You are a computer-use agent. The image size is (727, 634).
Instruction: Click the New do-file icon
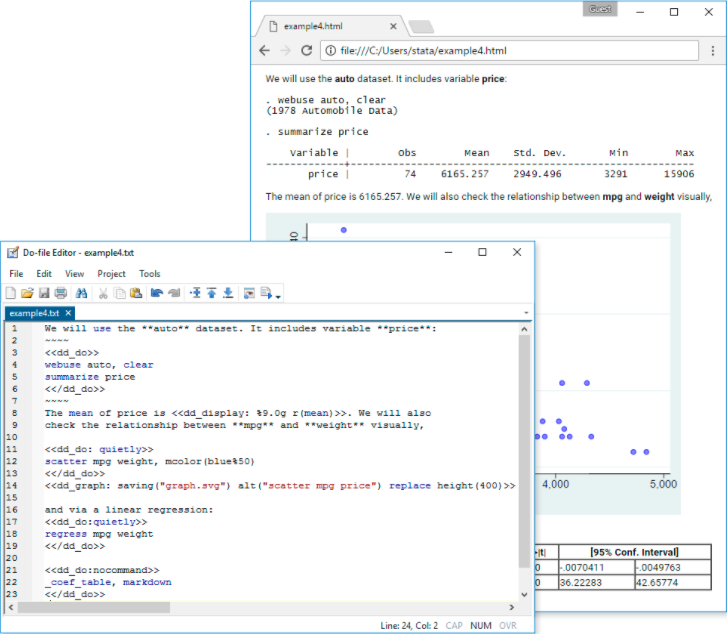[11, 293]
